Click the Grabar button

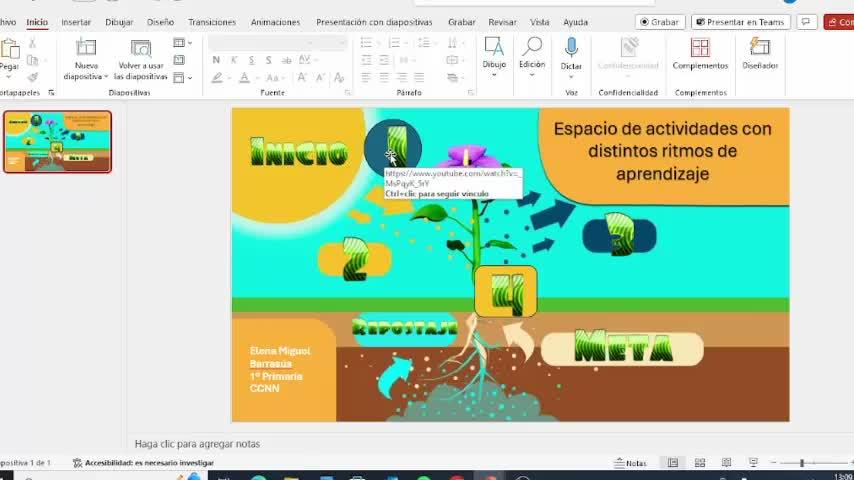click(659, 22)
